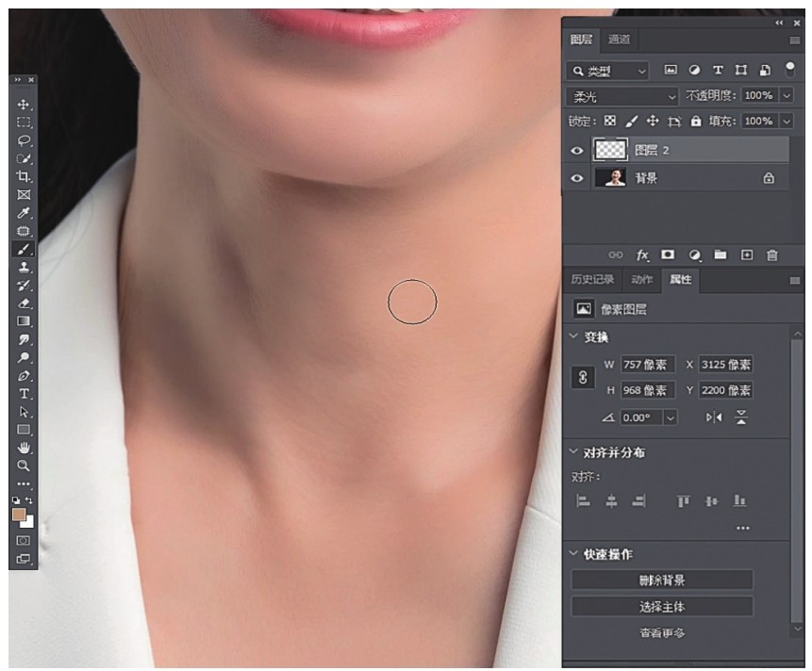This screenshot has height=671, width=812.
Task: Click the foreground color swatch
Action: pos(19,516)
